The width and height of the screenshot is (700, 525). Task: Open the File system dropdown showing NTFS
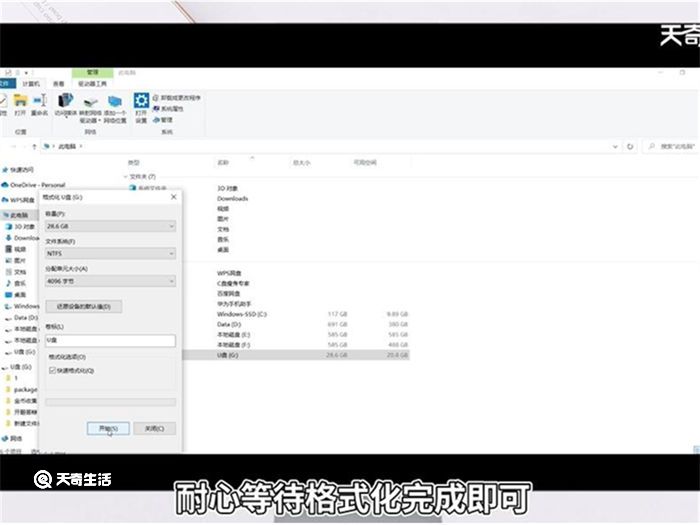pos(110,254)
